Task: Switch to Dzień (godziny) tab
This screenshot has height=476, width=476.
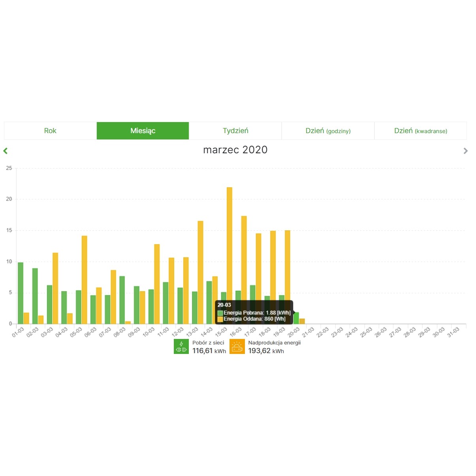Action: (x=328, y=131)
